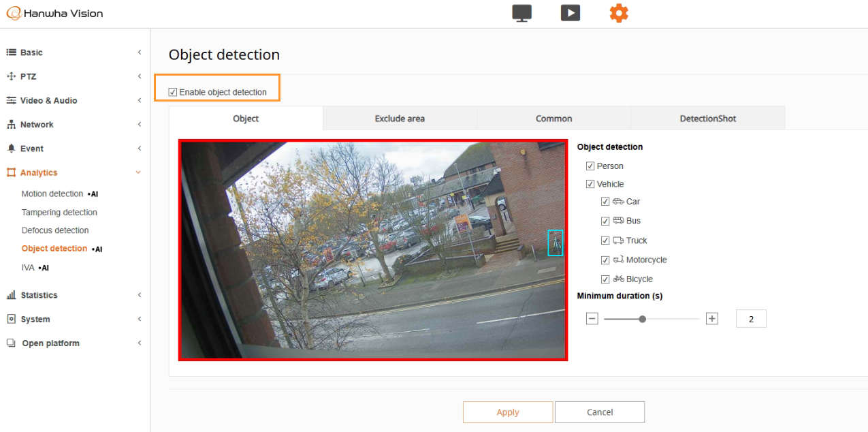This screenshot has height=432, width=868.
Task: Toggle Enable object detection checkbox
Action: [173, 92]
